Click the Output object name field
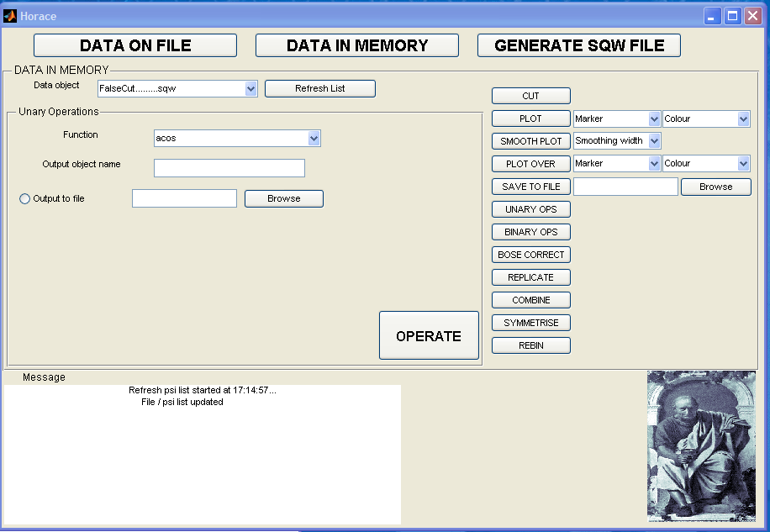Screen dimensions: 770x532 [229, 168]
